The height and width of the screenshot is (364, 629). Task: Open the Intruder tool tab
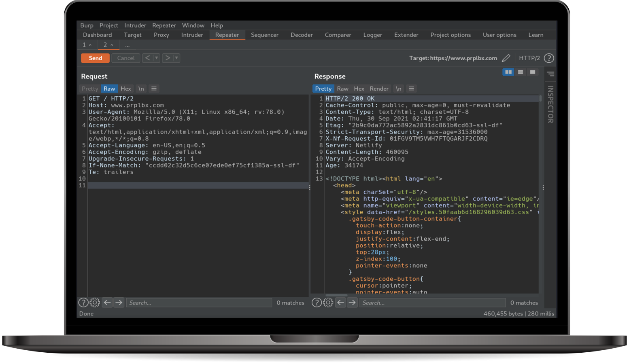coord(192,35)
